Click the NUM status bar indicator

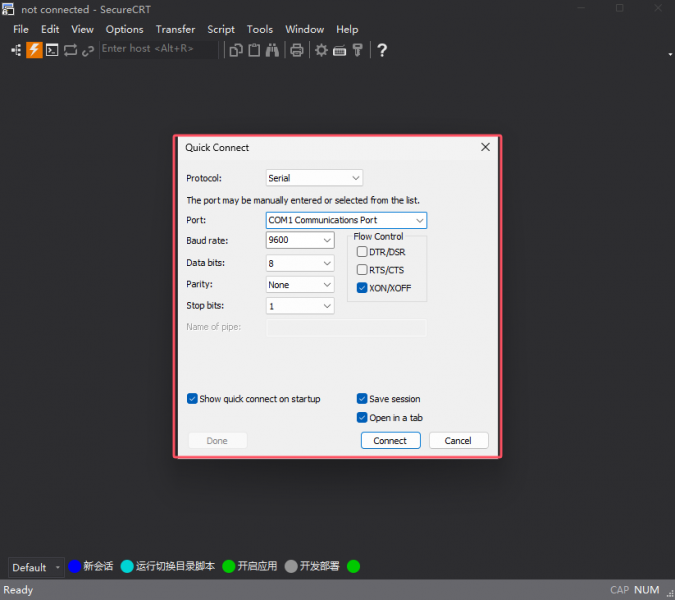646,590
